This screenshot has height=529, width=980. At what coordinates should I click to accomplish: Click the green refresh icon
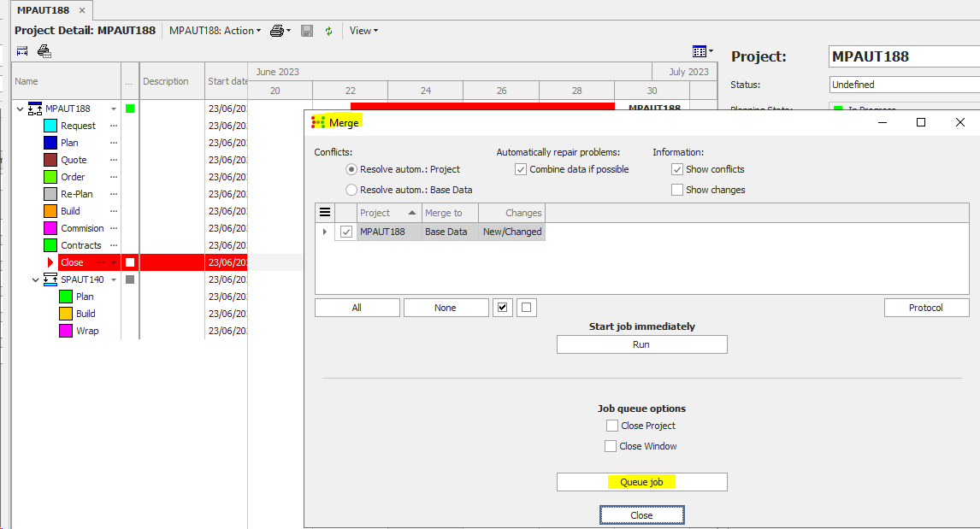coord(328,31)
